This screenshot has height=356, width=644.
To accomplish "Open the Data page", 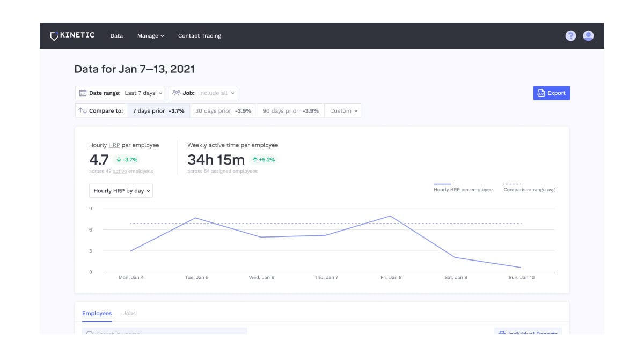I will pyautogui.click(x=116, y=36).
